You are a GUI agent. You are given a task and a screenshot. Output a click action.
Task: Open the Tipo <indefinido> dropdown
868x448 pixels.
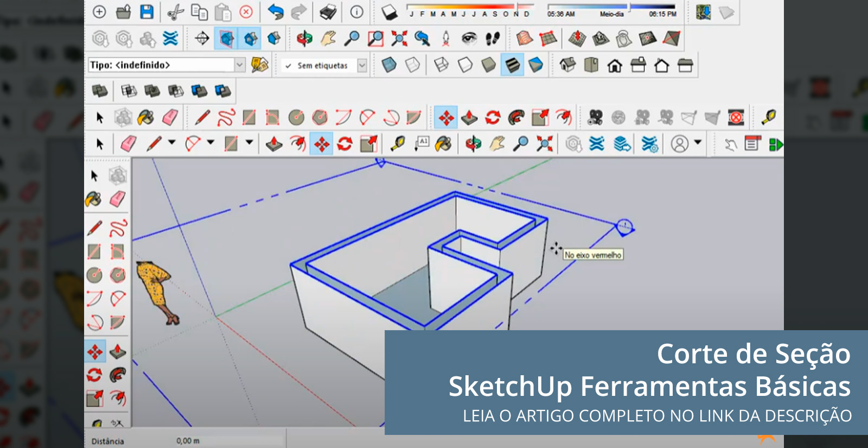pyautogui.click(x=240, y=65)
